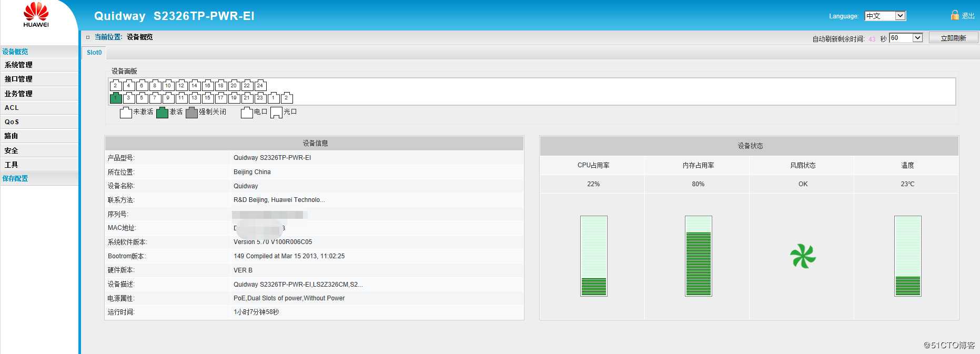Click the 'PoE,Dual Slots of power' value
This screenshot has width=980, height=354.
click(289, 298)
